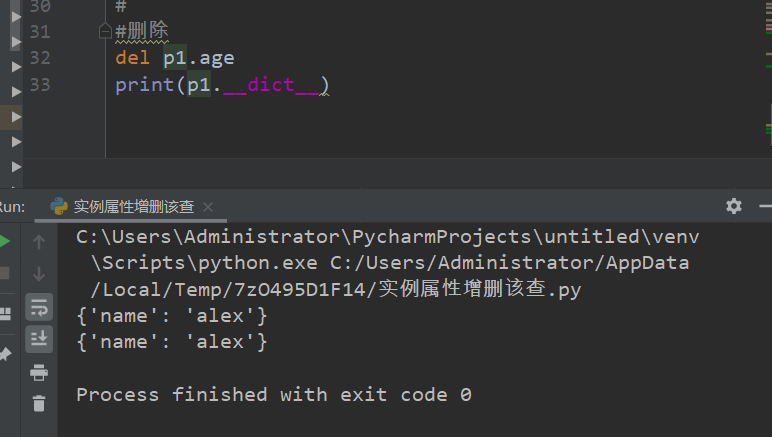Jump up the stack trace arrow

point(39,242)
